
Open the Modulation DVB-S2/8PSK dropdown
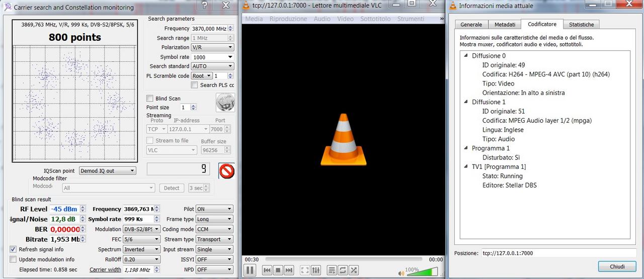pos(141,229)
